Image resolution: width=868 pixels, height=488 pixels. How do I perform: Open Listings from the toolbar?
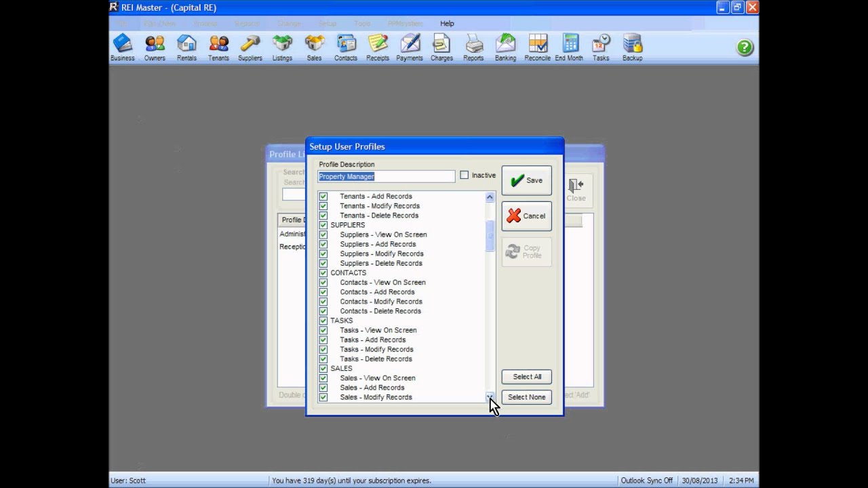coord(282,47)
